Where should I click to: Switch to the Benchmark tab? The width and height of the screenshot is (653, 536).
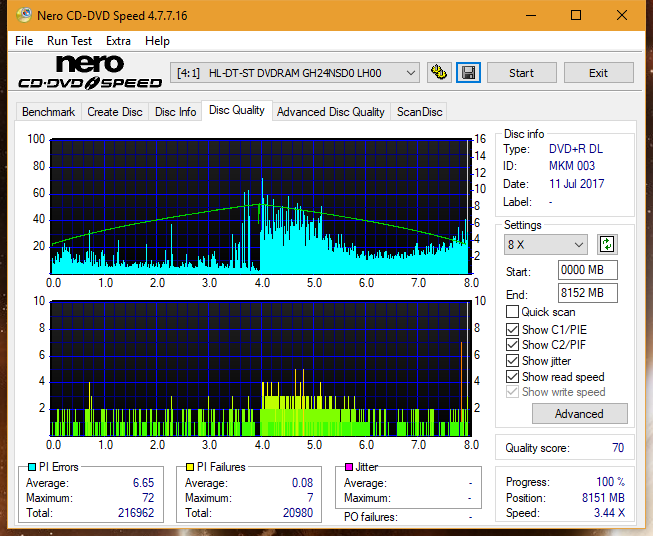[49, 112]
